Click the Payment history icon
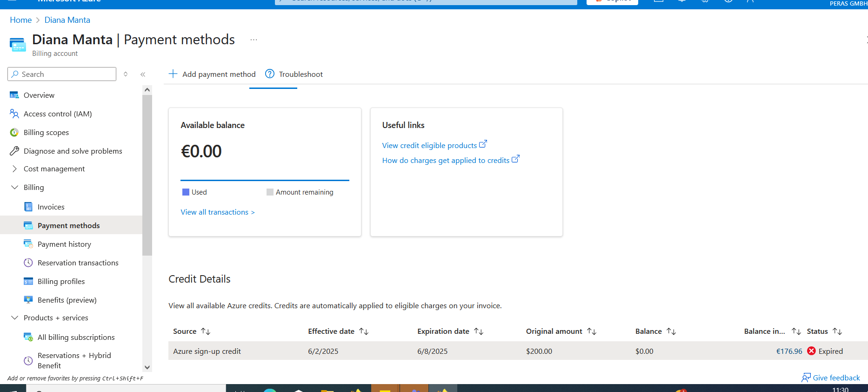The image size is (868, 392). tap(28, 244)
